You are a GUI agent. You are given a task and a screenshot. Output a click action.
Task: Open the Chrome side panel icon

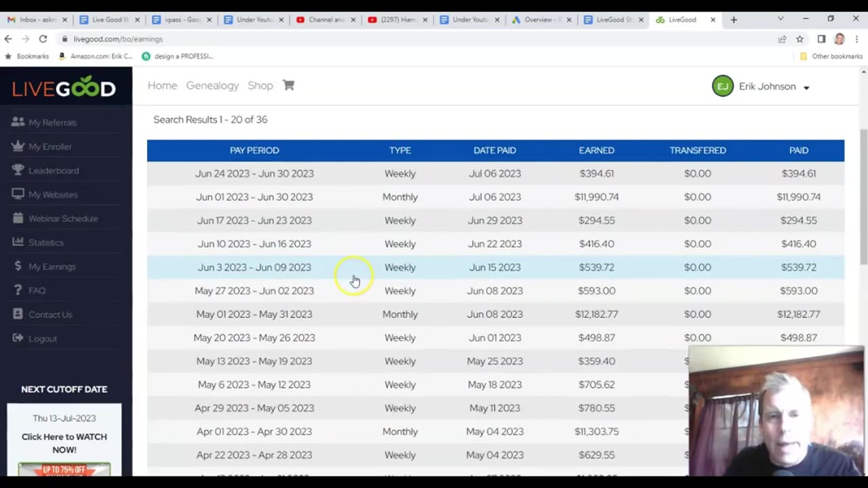coord(821,39)
